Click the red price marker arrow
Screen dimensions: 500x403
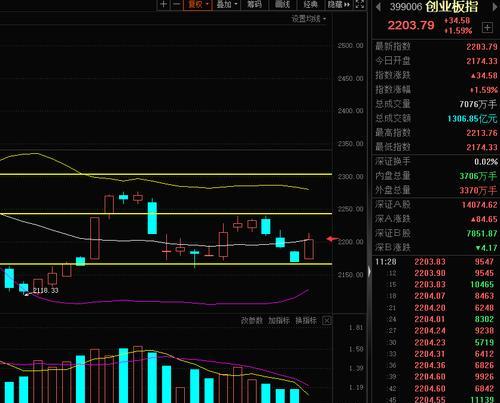[332, 239]
